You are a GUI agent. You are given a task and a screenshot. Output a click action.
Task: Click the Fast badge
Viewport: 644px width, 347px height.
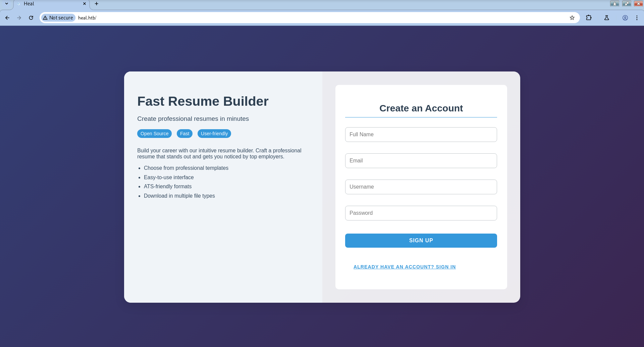(184, 133)
